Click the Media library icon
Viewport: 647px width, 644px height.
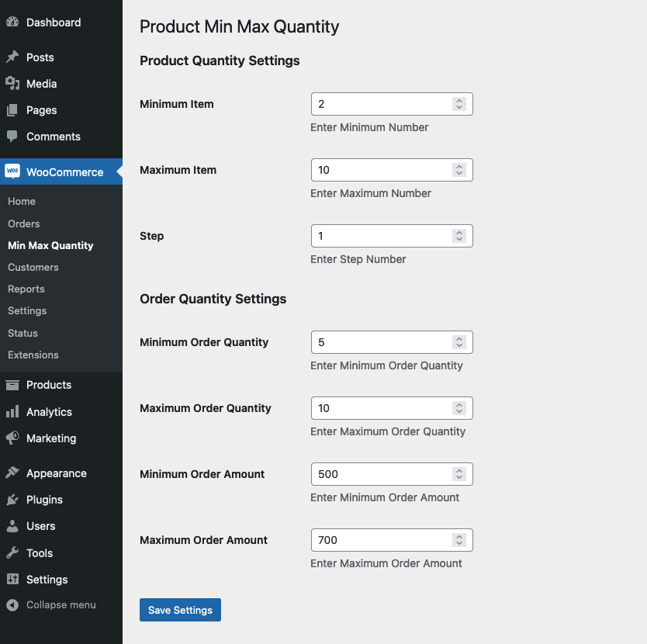tap(12, 83)
